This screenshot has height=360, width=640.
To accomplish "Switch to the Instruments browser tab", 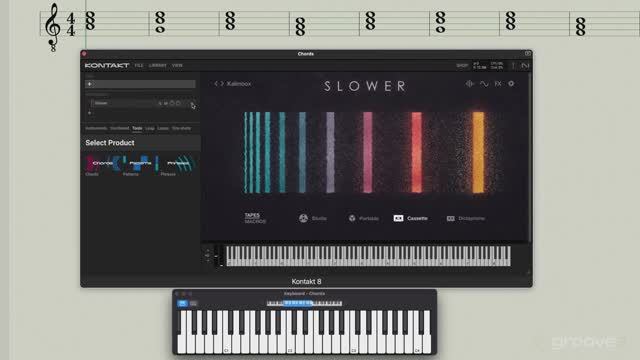I will pyautogui.click(x=96, y=128).
